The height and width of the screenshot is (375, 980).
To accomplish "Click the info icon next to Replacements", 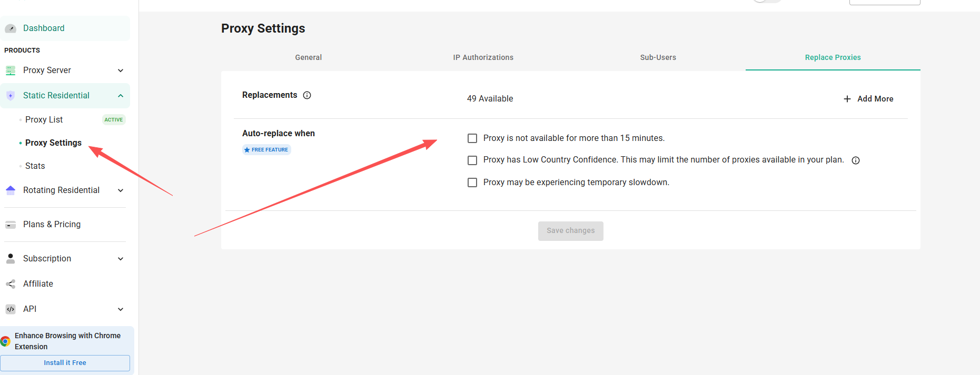I will tap(307, 95).
